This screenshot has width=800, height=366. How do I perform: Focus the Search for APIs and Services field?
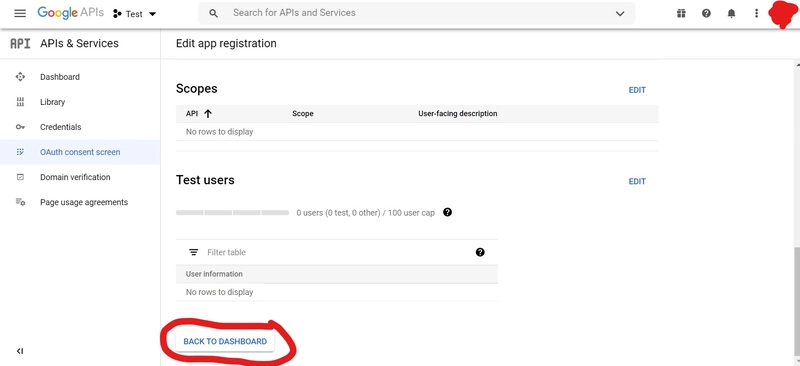click(x=416, y=13)
